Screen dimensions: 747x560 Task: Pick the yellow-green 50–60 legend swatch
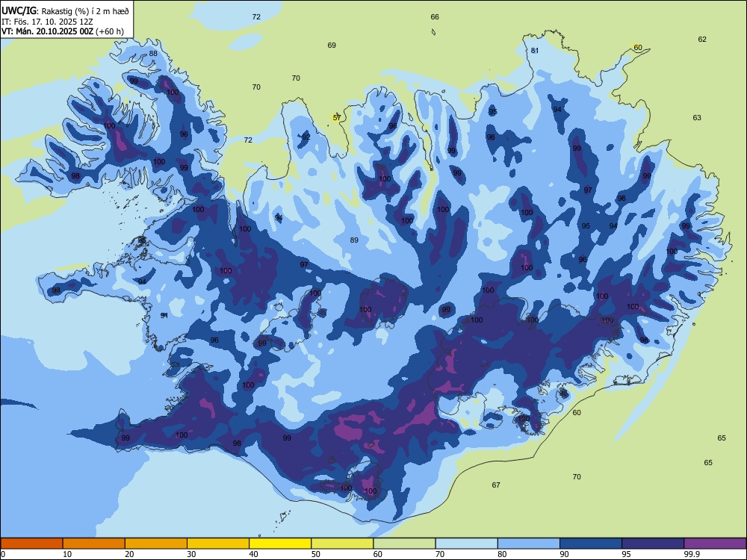tap(343, 544)
